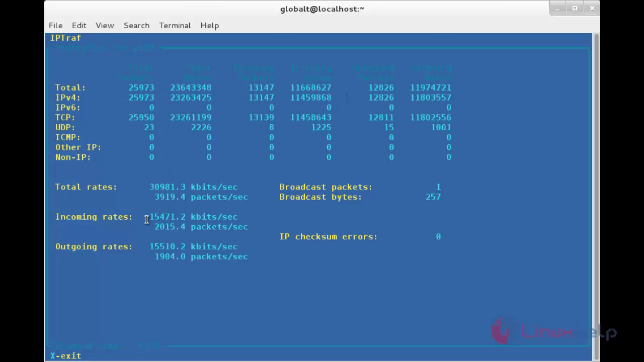The image size is (644, 362).
Task: Close the globalt@localhost terminal window
Action: tap(592, 9)
